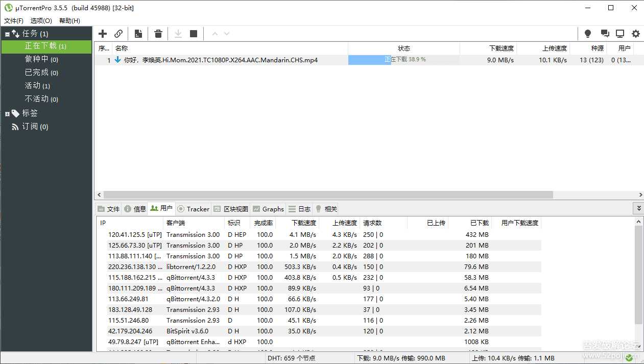This screenshot has height=364, width=644.
Task: Remove the torrent using the trash icon
Action: (158, 33)
